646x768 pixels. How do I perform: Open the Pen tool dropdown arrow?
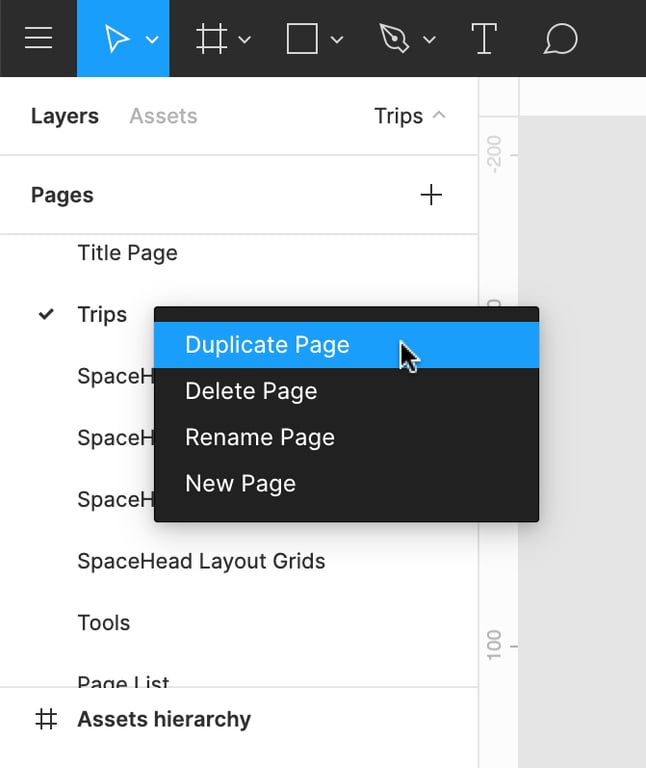(x=429, y=40)
